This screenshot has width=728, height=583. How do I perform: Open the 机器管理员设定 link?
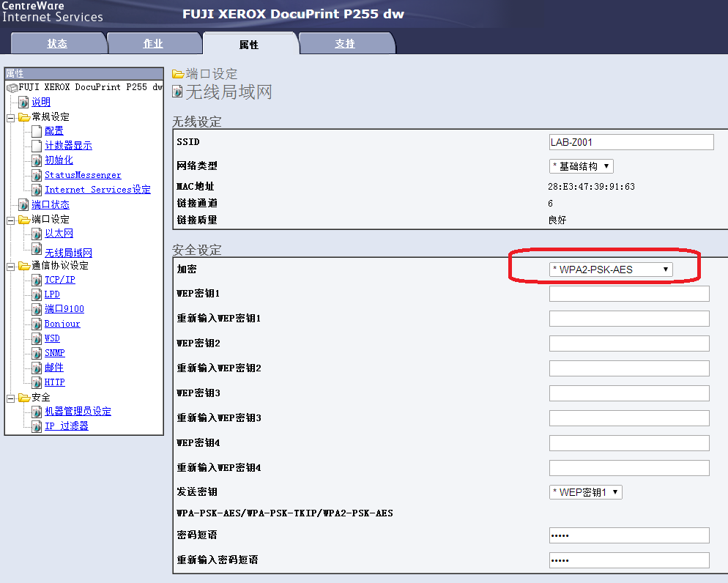tap(78, 412)
